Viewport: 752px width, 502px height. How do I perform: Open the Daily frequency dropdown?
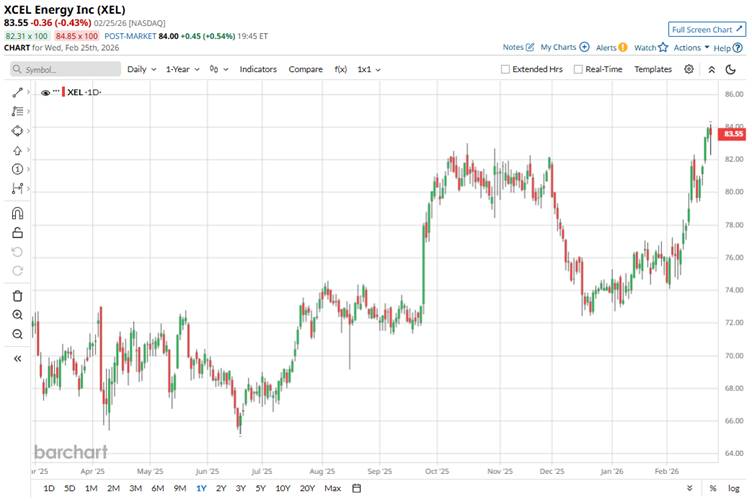[141, 70]
